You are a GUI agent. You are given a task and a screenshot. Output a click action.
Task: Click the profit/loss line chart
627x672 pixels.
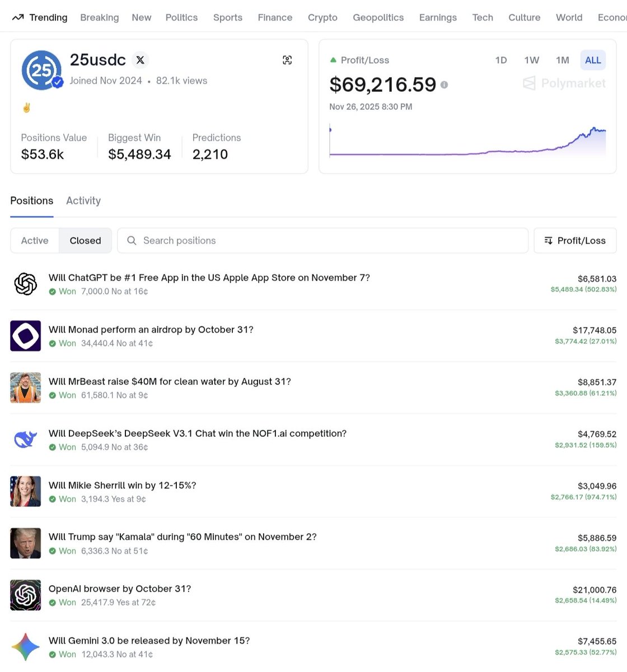(x=467, y=141)
